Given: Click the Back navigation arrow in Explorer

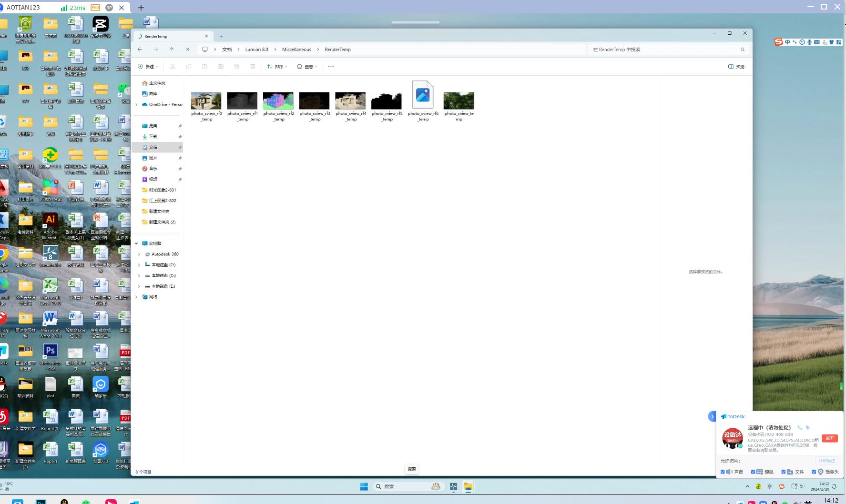Looking at the screenshot, I should pos(140,50).
